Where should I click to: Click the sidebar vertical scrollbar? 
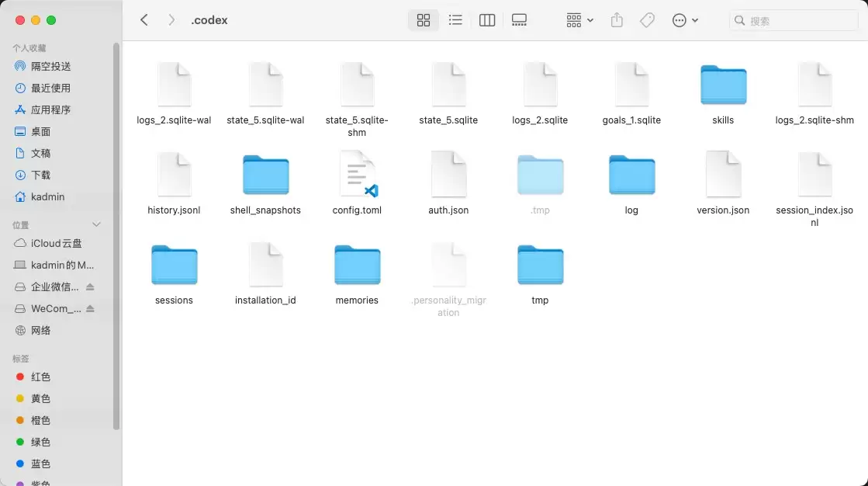click(x=116, y=235)
